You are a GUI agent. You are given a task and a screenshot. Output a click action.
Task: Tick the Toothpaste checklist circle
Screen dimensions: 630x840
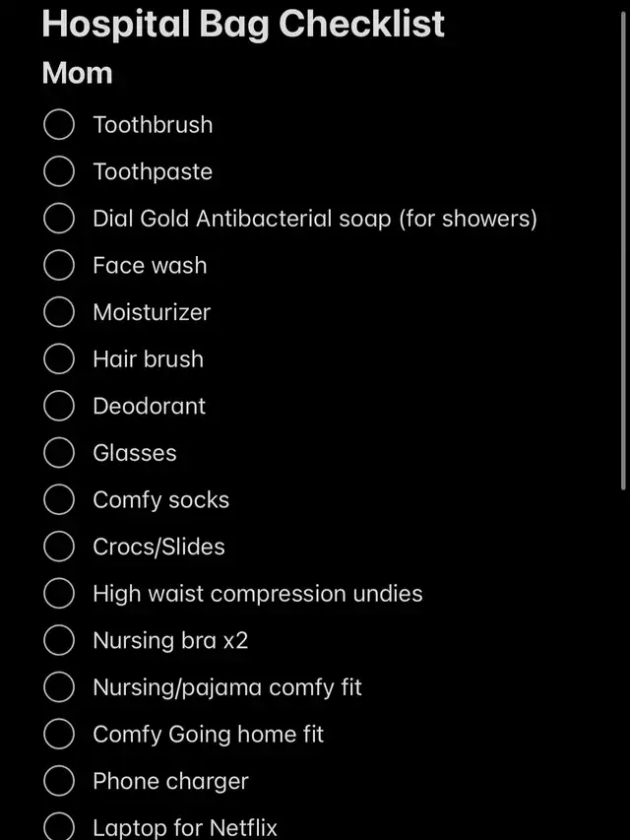[x=59, y=171]
